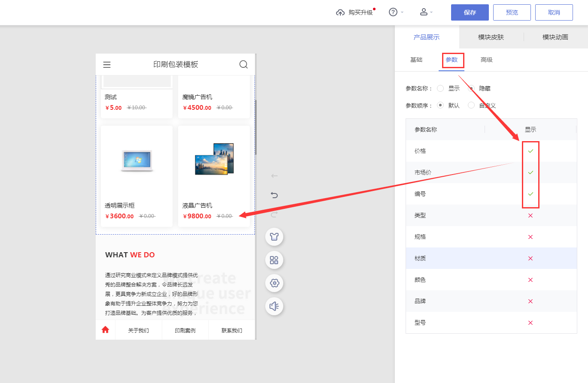Screen dimensions: 588x383
Task: Open the settings gear tool button
Action: [274, 283]
